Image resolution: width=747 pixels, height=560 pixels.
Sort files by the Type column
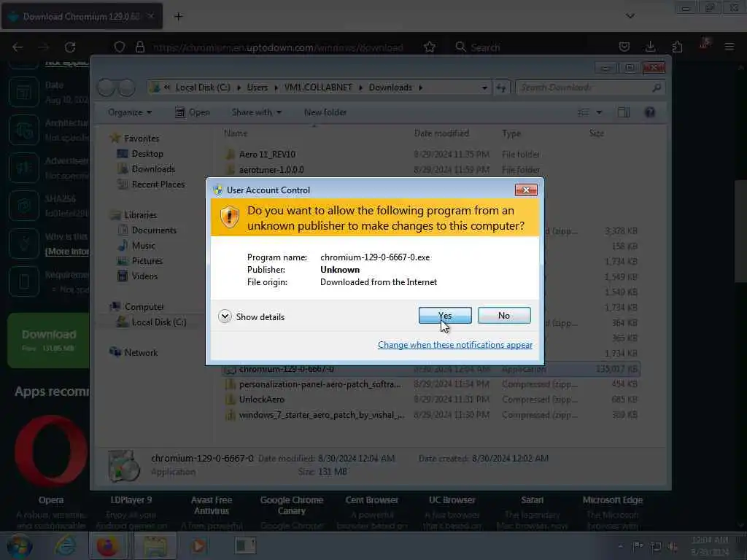(x=511, y=133)
